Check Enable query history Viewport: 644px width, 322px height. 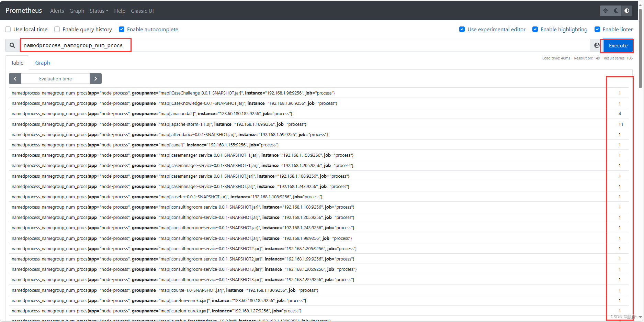[57, 29]
